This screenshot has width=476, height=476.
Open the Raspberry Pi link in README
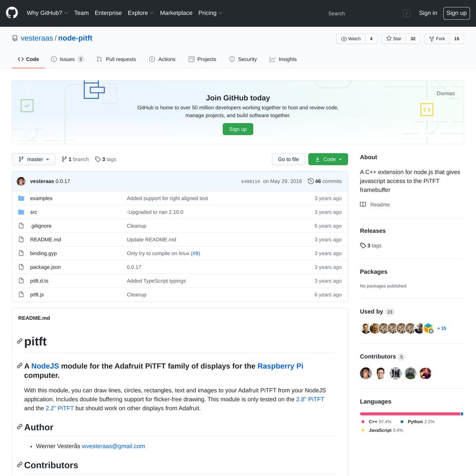280,366
